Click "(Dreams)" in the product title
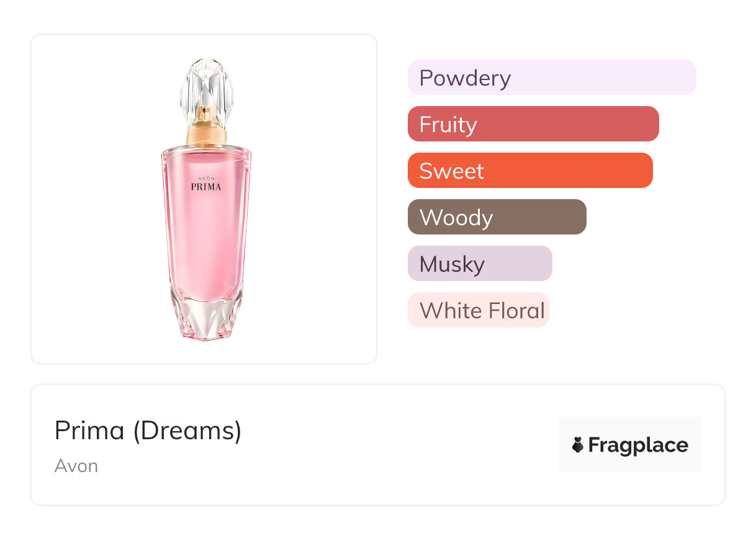This screenshot has width=756, height=536. (x=187, y=431)
